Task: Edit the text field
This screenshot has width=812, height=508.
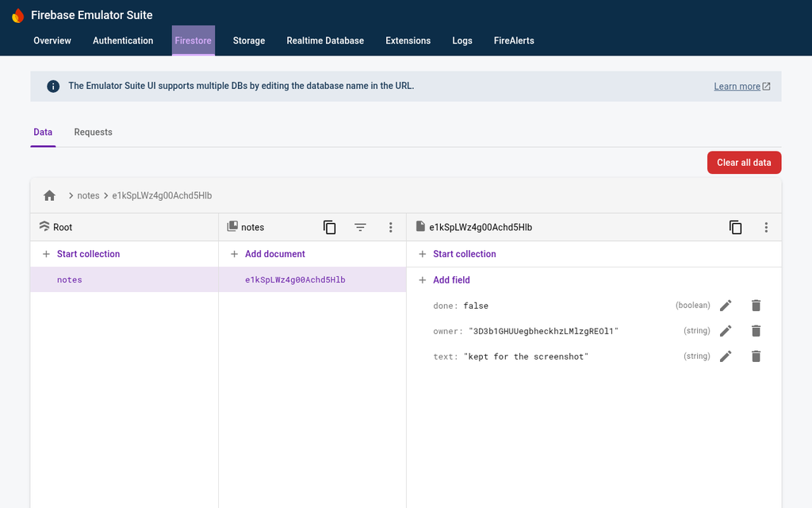Action: coord(726,356)
